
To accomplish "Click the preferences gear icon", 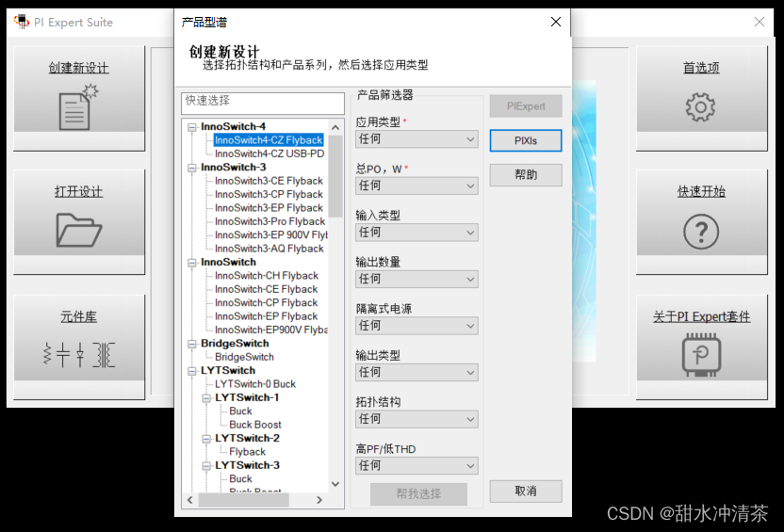I will [700, 107].
